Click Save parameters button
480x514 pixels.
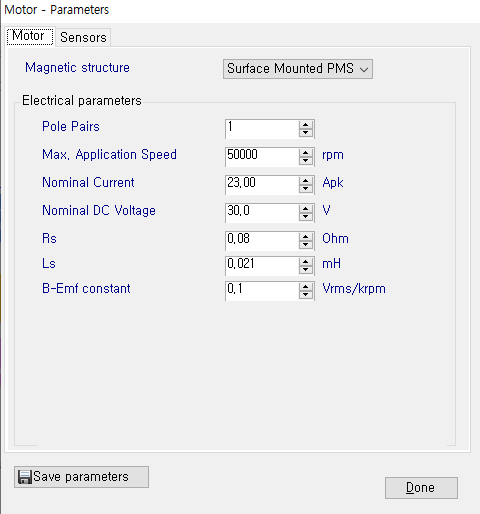point(81,477)
